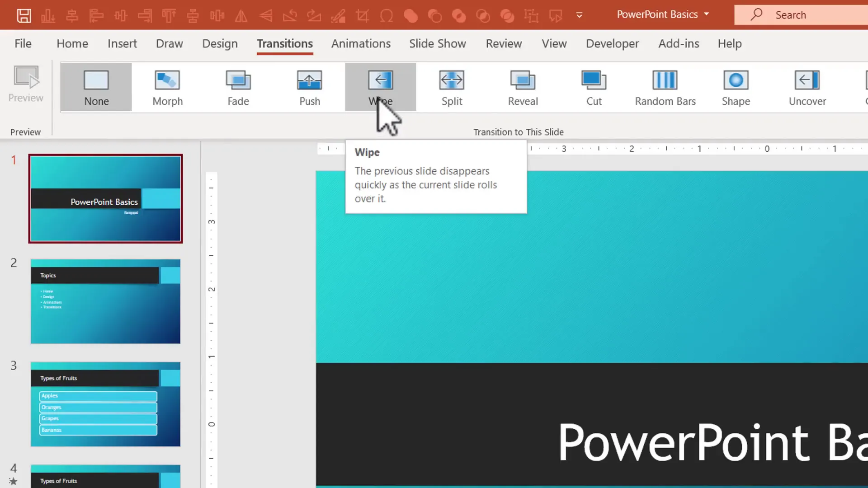This screenshot has height=488, width=868.
Task: Click the slide show play icon in the toolbar
Action: point(556,16)
